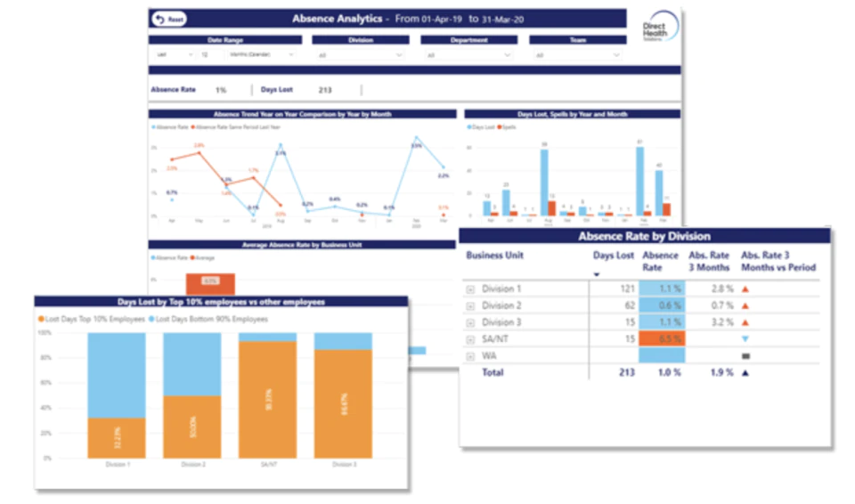This screenshot has height=504, width=855.
Task: Open the Team filter dropdown
Action: point(577,55)
